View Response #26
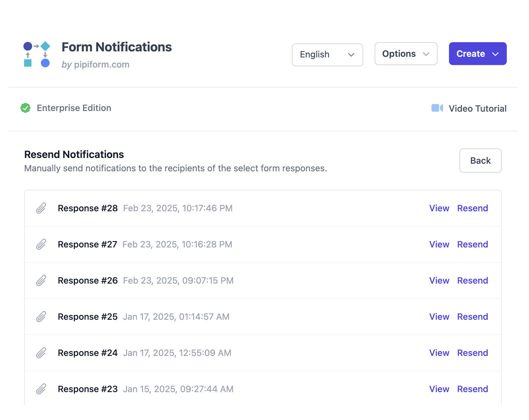The height and width of the screenshot is (420, 529). point(439,281)
